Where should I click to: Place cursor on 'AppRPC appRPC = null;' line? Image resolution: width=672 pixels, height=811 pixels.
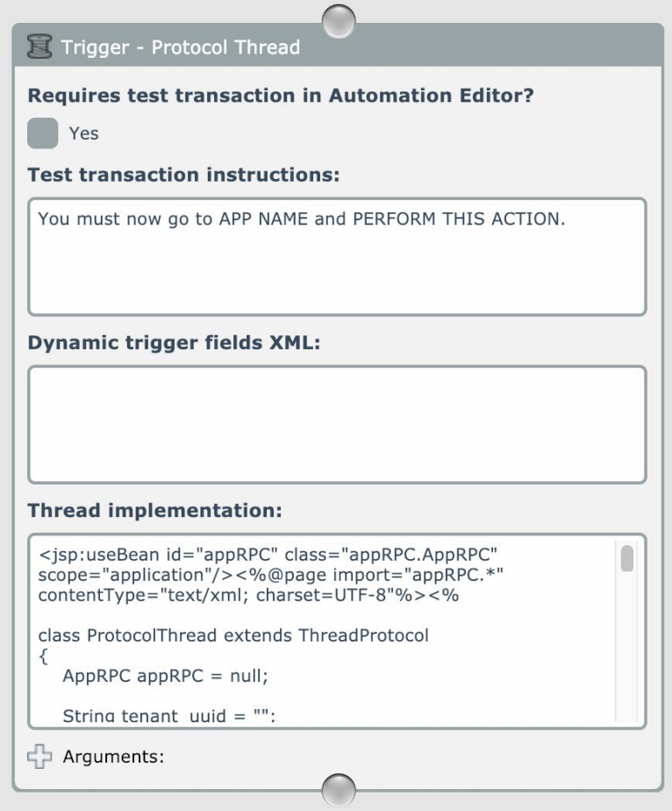[147, 676]
